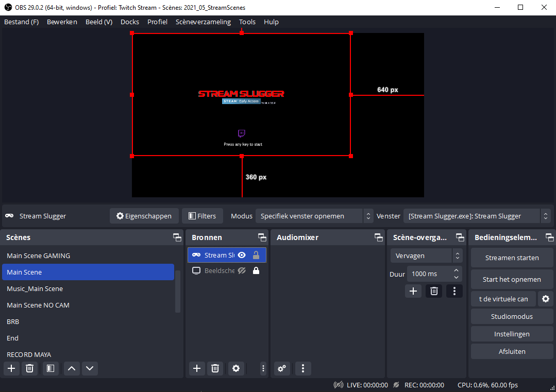Open the Scèneverzameling menu
The height and width of the screenshot is (392, 556).
click(x=203, y=22)
